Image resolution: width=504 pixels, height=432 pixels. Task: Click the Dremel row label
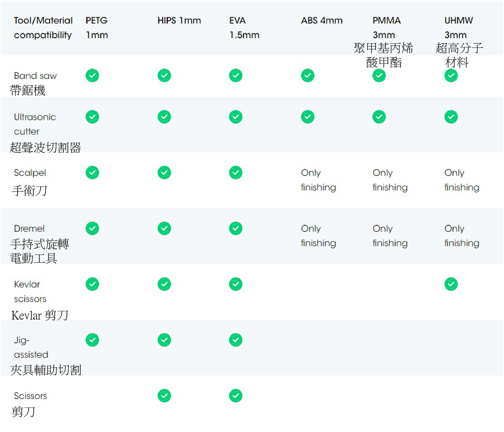pos(29,229)
